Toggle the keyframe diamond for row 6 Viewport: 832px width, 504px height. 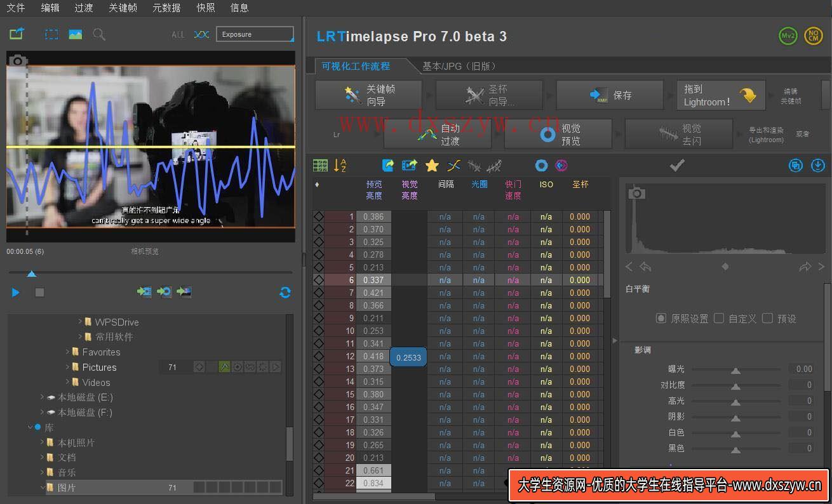point(319,280)
